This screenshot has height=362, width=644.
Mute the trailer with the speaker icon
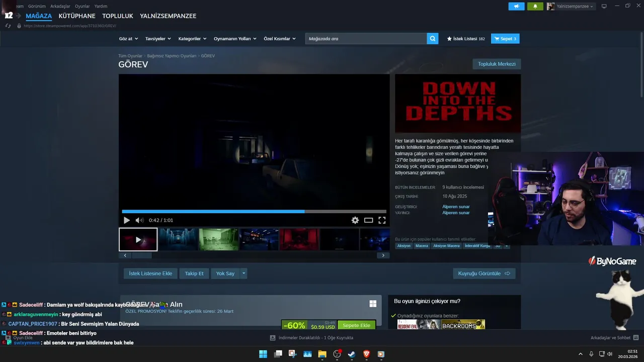pyautogui.click(x=139, y=220)
